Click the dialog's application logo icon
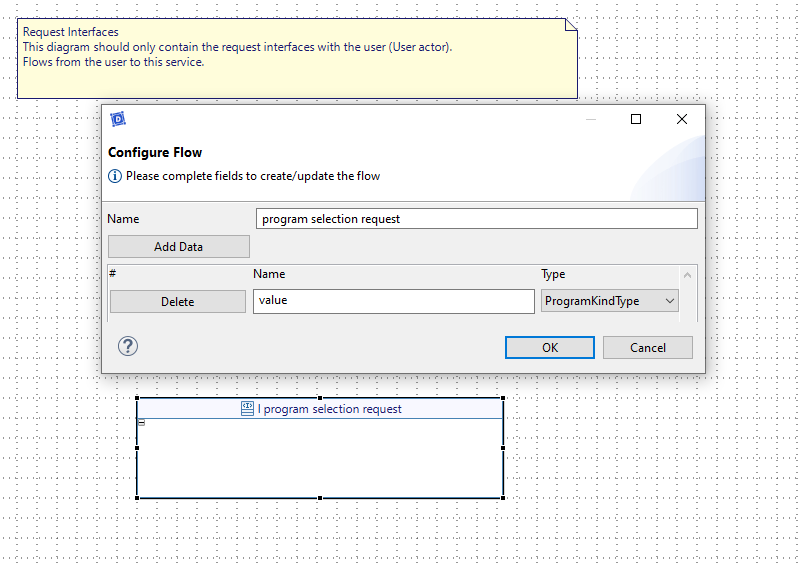 click(x=118, y=119)
